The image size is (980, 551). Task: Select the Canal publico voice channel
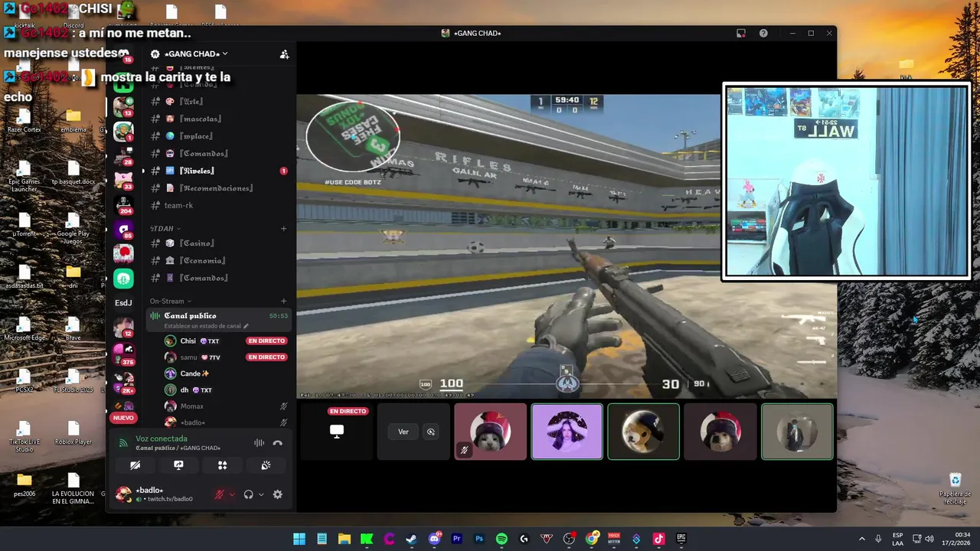[x=218, y=320]
